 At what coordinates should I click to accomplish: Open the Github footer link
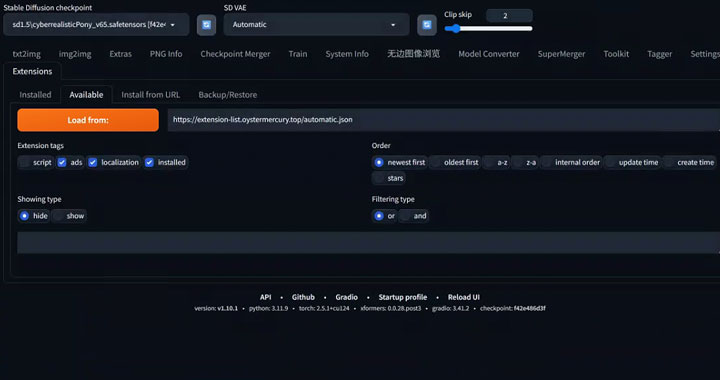click(x=304, y=297)
